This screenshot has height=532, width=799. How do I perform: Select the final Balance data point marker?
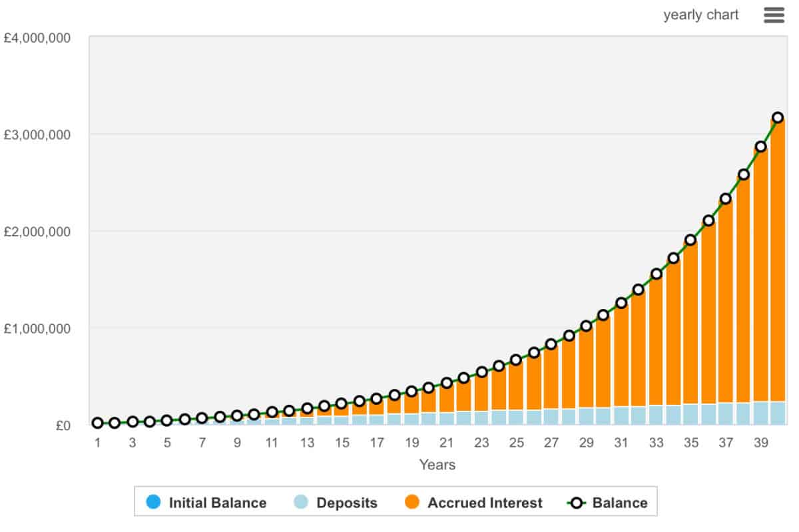click(x=778, y=116)
